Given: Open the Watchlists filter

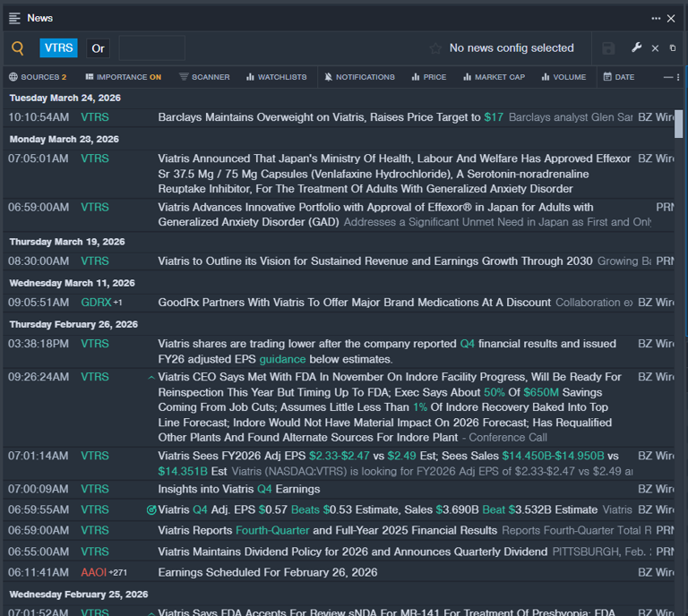Looking at the screenshot, I should click(276, 77).
